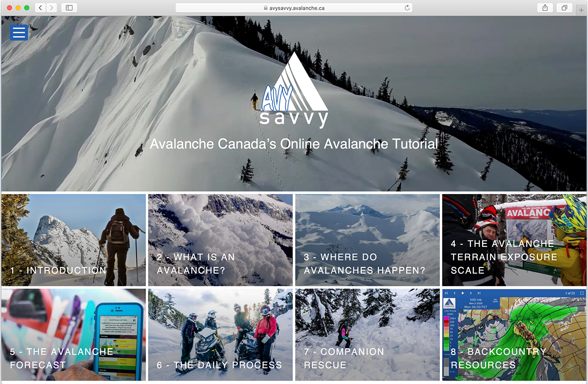Click the avysavvy.avalanche.ca address bar
Screen dimensions: 588x384
click(294, 8)
